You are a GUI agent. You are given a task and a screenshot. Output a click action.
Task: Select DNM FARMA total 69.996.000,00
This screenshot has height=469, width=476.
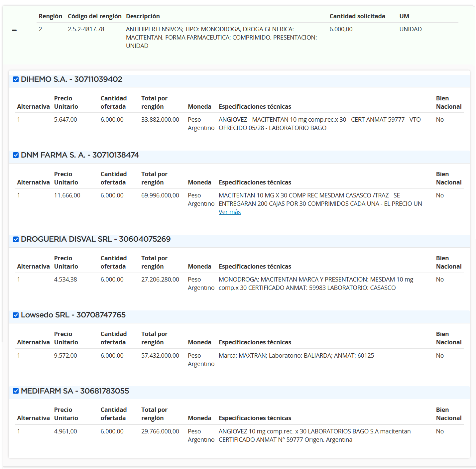point(160,195)
